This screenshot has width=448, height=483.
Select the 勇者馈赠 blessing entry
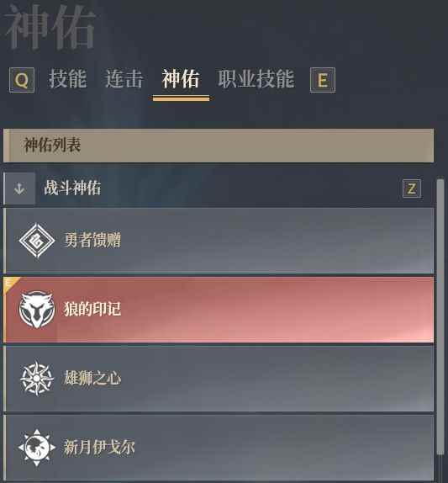click(219, 241)
